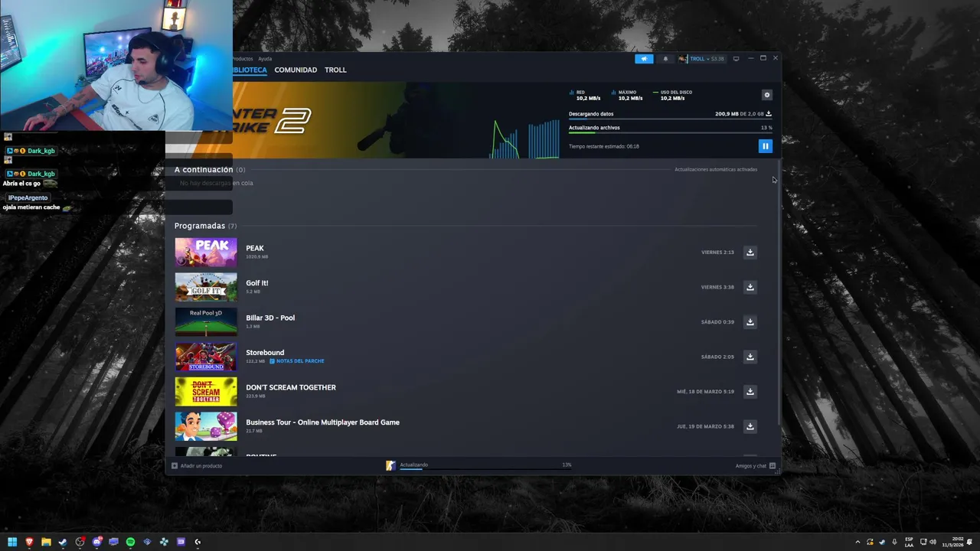Download DON'T SCREAM TOGETHER update now
The image size is (980, 551).
[x=750, y=392]
